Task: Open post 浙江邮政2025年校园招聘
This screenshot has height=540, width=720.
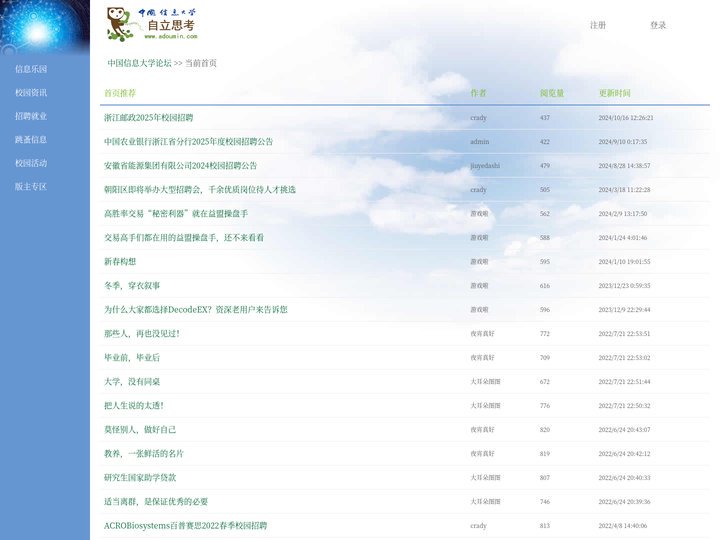Action: [148, 118]
